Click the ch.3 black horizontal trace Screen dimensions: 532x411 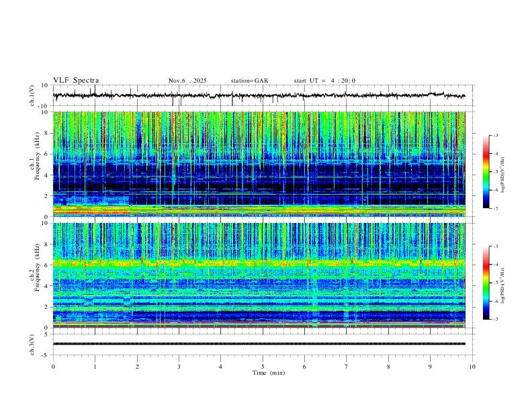click(259, 344)
